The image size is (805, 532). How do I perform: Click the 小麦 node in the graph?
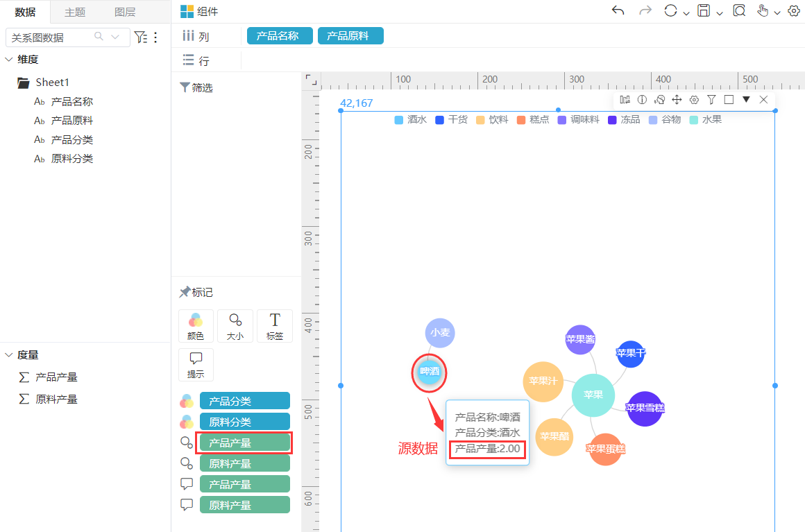click(440, 332)
